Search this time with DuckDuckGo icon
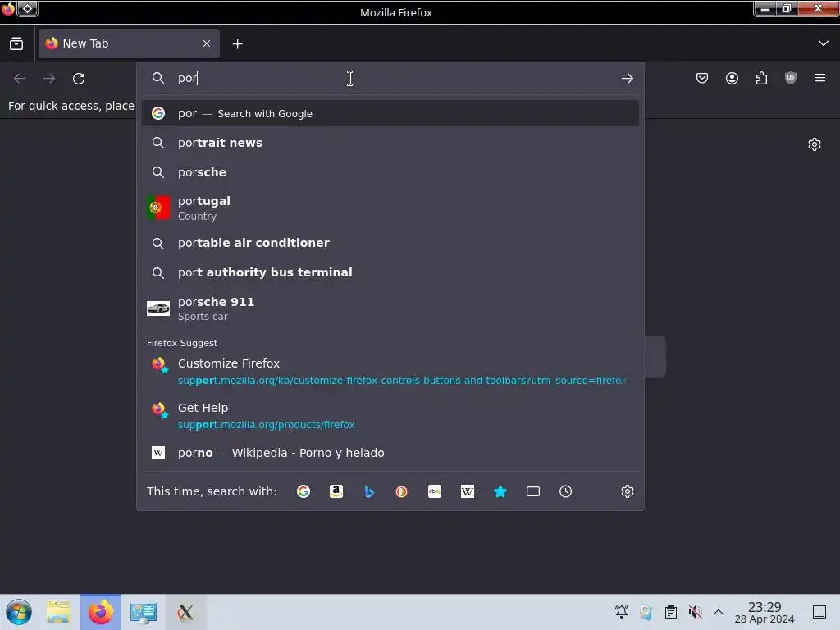This screenshot has height=630, width=840. [401, 491]
